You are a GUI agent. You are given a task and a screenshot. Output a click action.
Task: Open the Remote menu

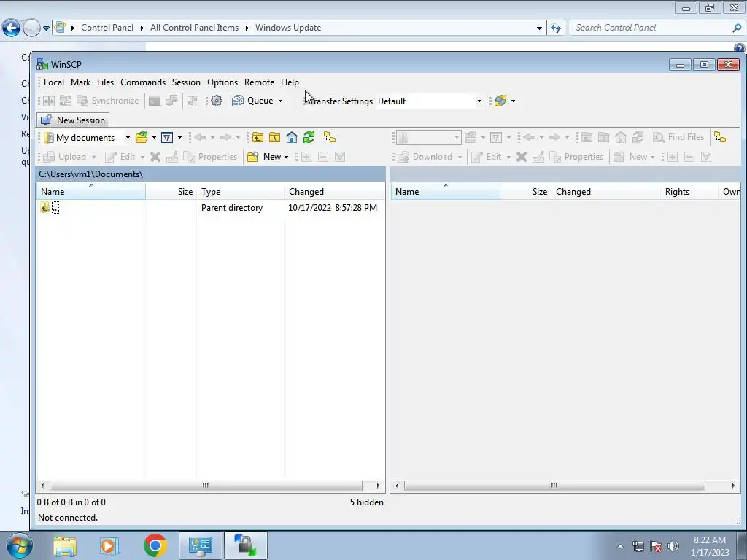(x=259, y=82)
